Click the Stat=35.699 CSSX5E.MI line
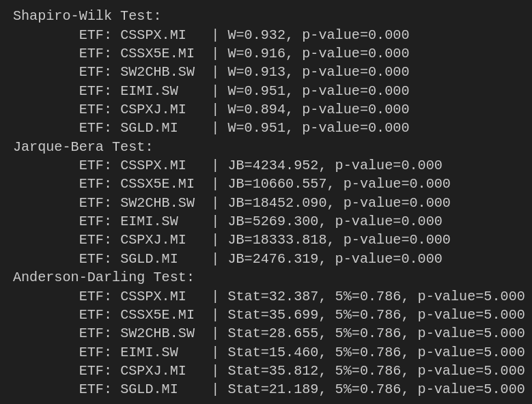This screenshot has width=532, height=404. coord(302,315)
